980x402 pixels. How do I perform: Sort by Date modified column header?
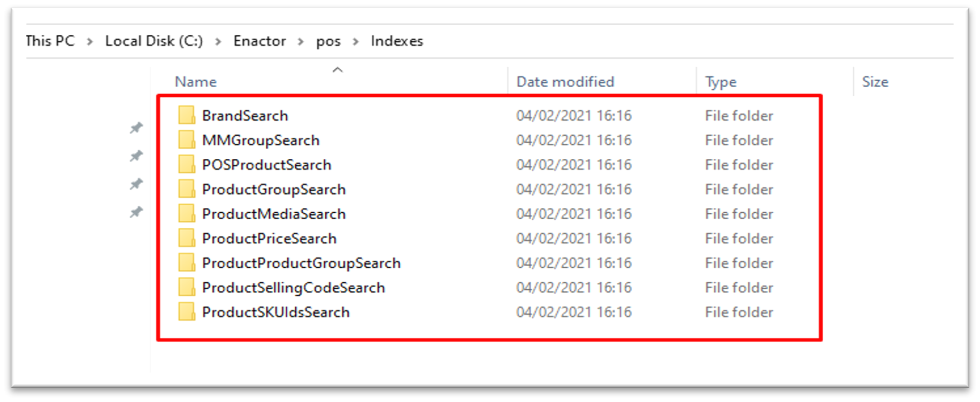pos(565,82)
